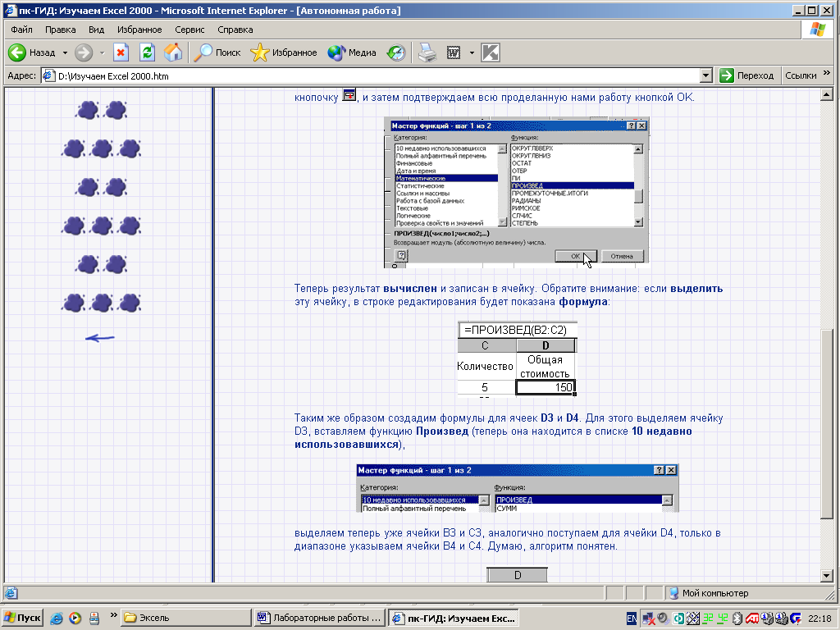The height and width of the screenshot is (630, 840).
Task: Click the bold word формула
Action: click(x=583, y=302)
